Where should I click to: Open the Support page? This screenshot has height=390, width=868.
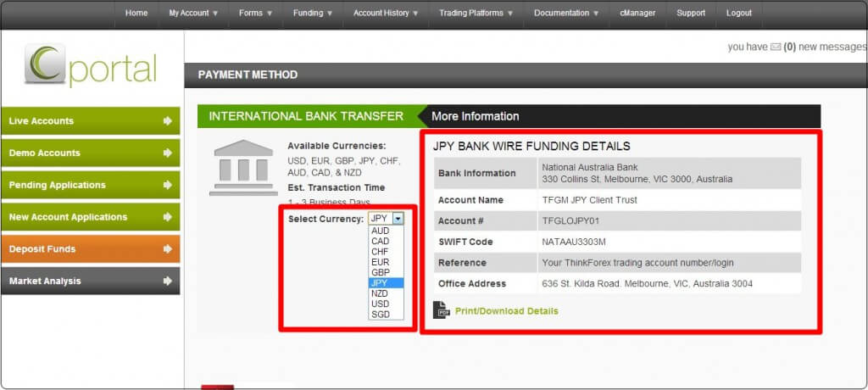(691, 14)
